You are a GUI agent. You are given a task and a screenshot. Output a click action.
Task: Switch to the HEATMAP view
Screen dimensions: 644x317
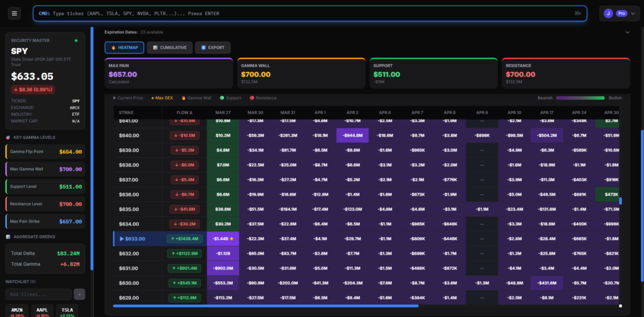coord(125,48)
